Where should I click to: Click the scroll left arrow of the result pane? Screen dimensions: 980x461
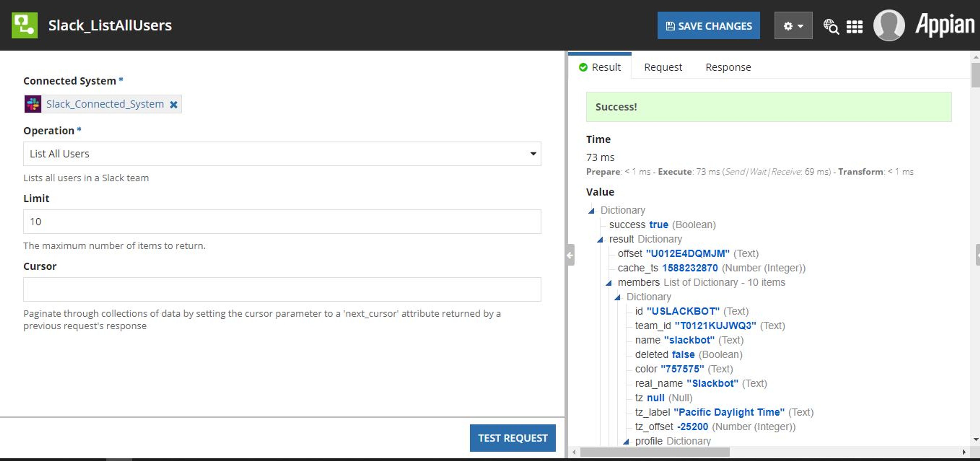(574, 452)
